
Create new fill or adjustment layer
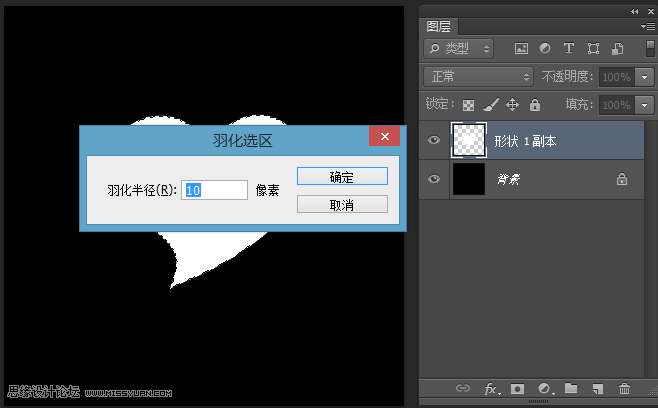pos(545,389)
